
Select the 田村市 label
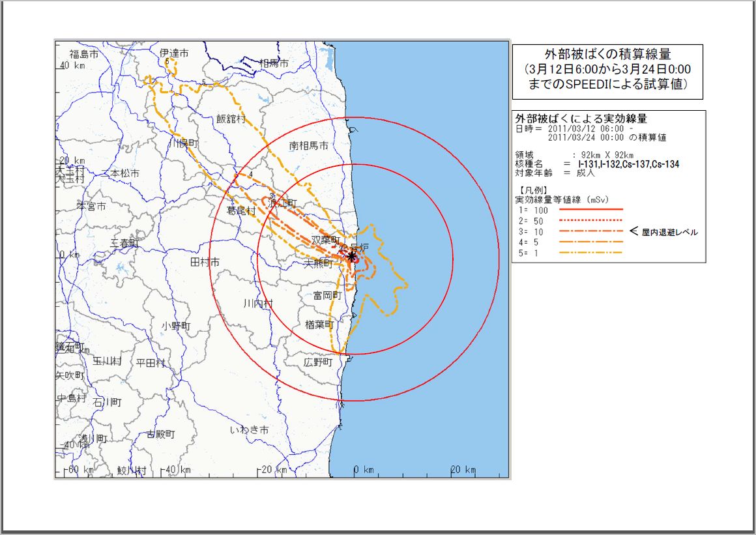tap(205, 262)
